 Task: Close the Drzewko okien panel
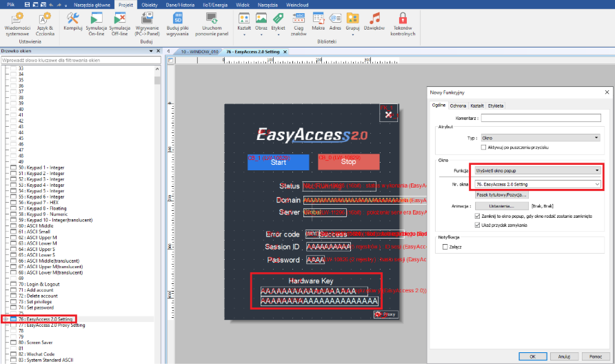pyautogui.click(x=159, y=51)
